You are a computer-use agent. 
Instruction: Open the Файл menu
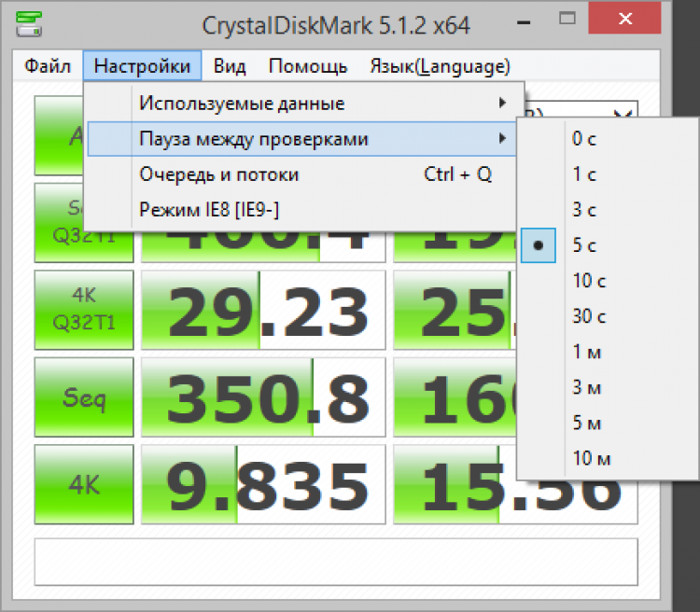48,66
